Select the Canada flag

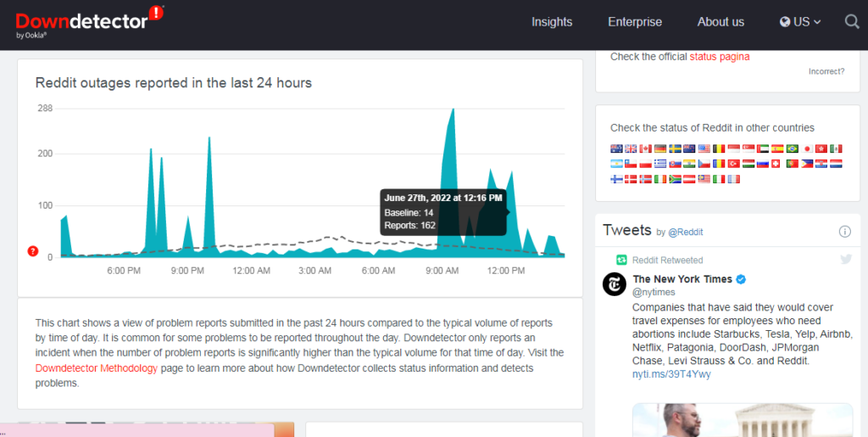(x=645, y=148)
